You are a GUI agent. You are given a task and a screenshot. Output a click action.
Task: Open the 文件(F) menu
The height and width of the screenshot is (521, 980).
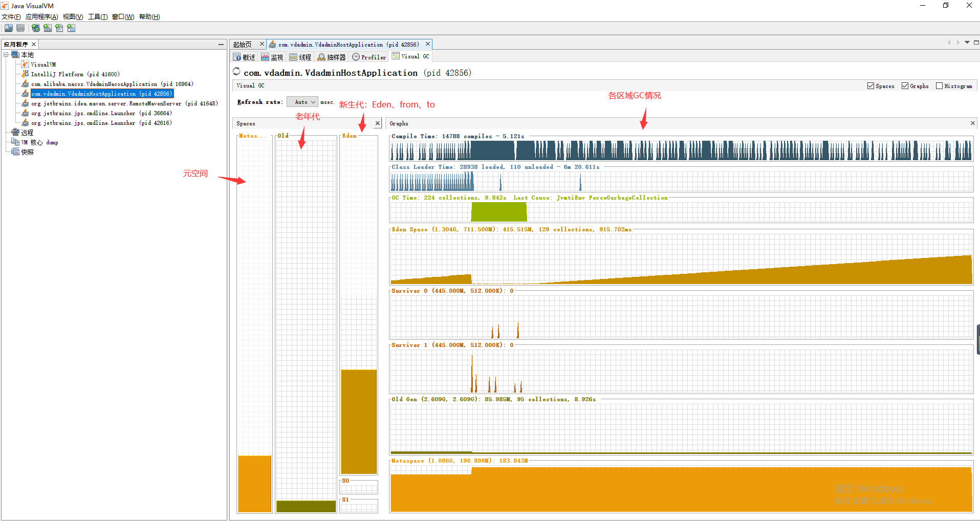coord(11,17)
